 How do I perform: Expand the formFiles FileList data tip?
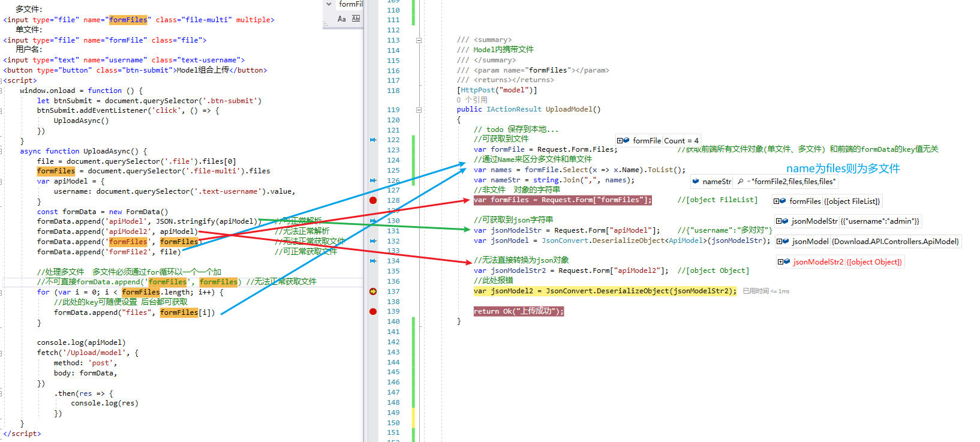(x=776, y=202)
